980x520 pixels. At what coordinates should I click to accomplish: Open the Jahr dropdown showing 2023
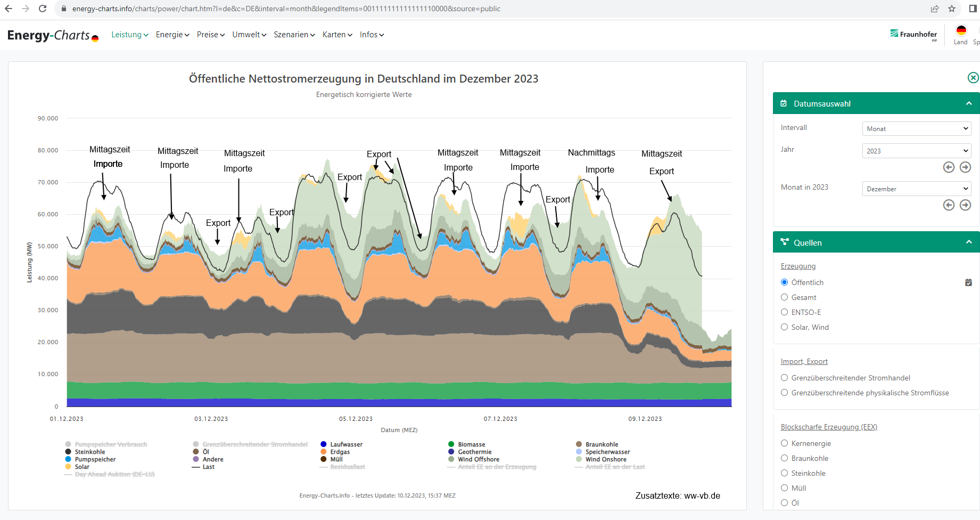click(x=916, y=151)
